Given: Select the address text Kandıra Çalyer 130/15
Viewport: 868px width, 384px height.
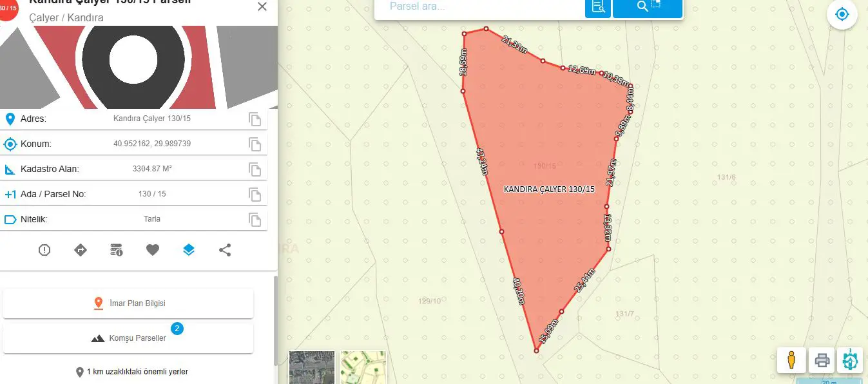Looking at the screenshot, I should coord(152,119).
